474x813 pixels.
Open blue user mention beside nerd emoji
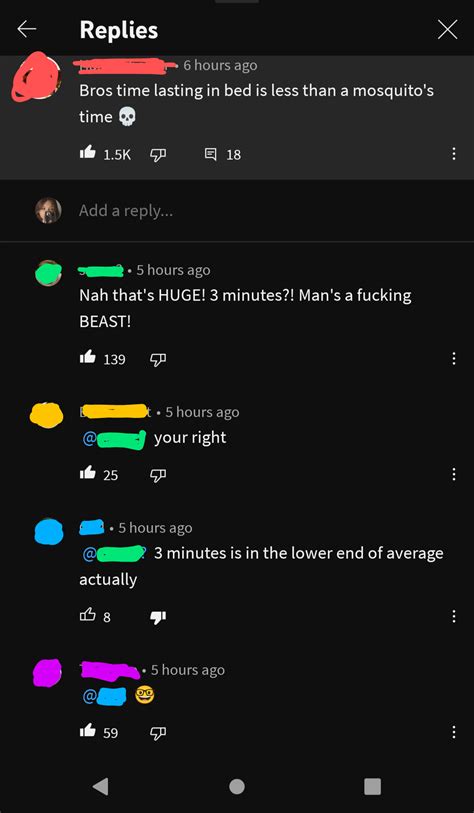click(x=104, y=696)
